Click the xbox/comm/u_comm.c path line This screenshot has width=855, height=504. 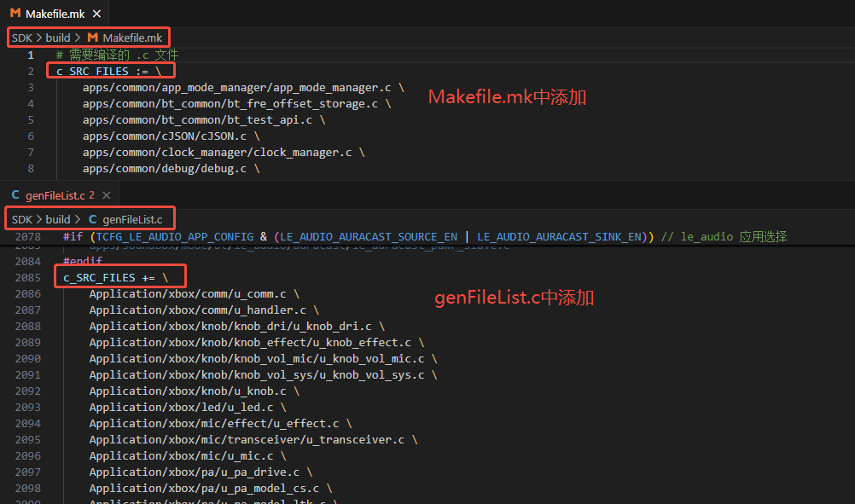[194, 294]
